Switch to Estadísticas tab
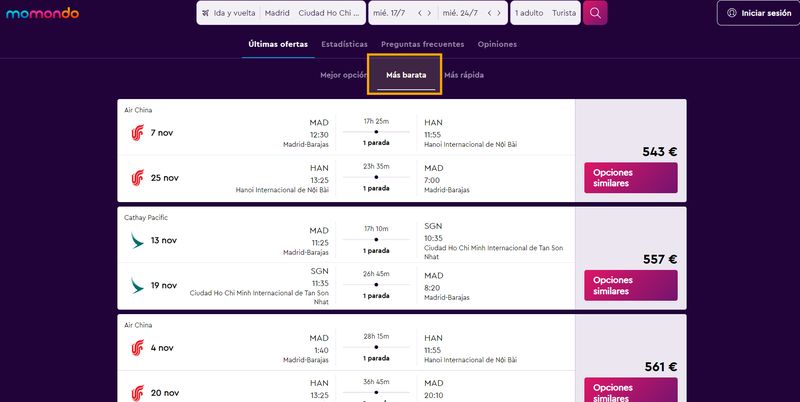Image resolution: width=800 pixels, height=402 pixels. pyautogui.click(x=344, y=44)
